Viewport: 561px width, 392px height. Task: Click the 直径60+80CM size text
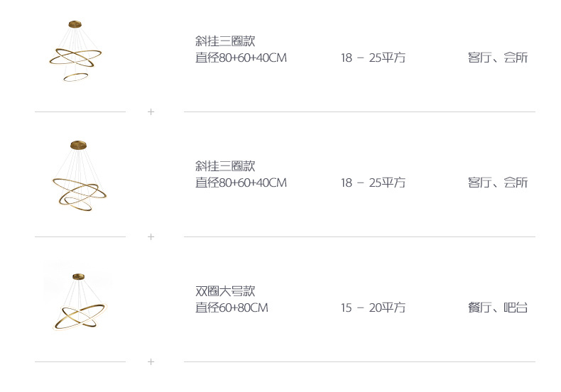click(232, 307)
